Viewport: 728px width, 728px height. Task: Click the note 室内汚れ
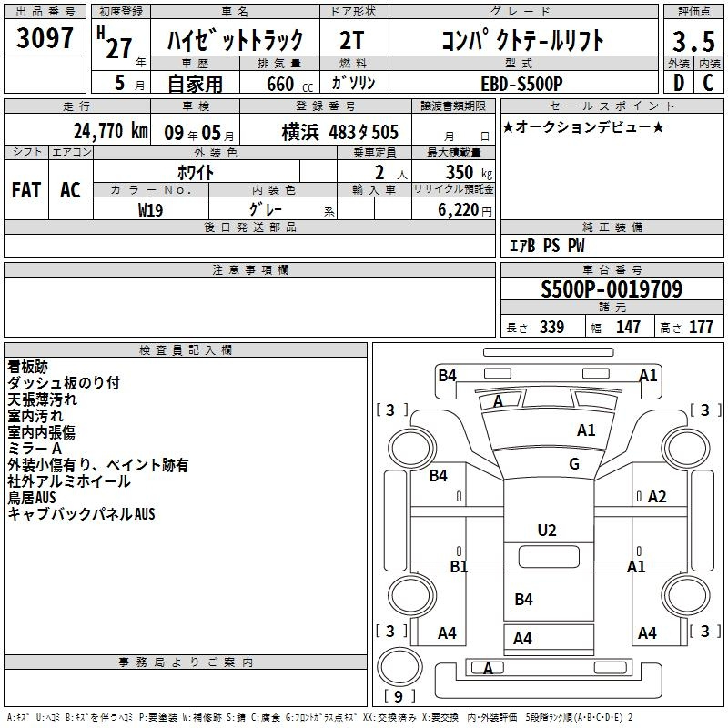(35, 416)
